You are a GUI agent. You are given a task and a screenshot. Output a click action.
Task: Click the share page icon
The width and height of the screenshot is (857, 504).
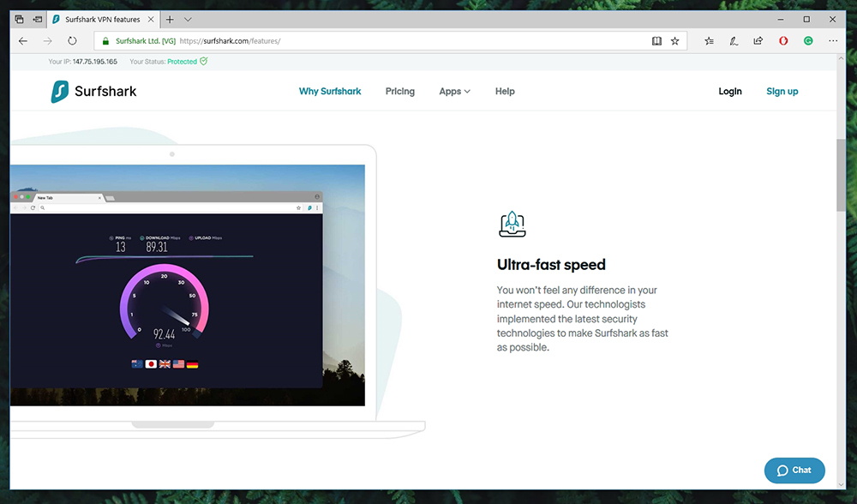758,40
